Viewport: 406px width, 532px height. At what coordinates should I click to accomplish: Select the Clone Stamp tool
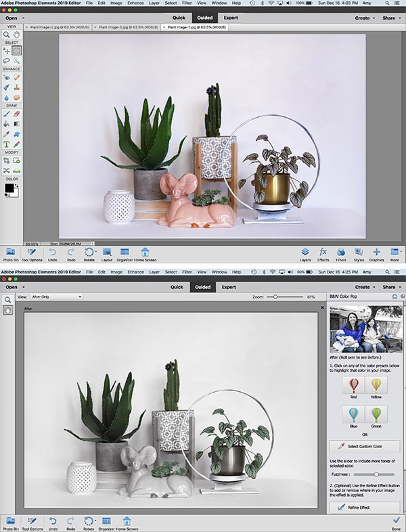pyautogui.click(x=16, y=87)
